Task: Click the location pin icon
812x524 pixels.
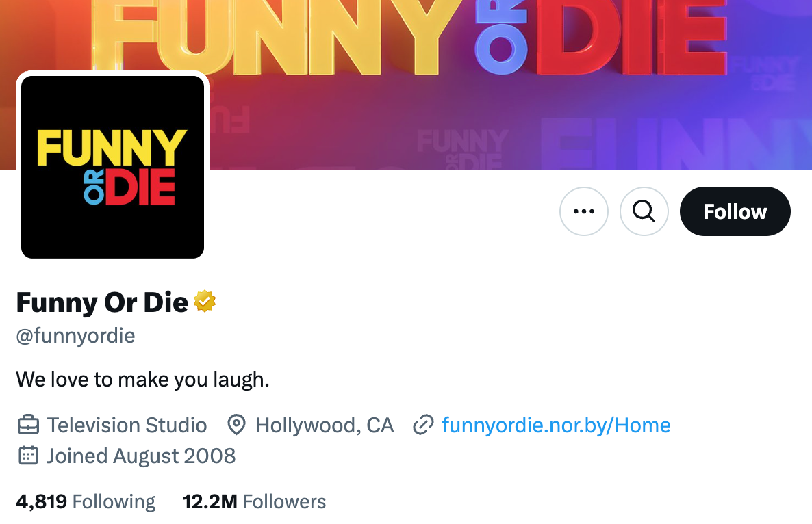Action: [x=236, y=424]
